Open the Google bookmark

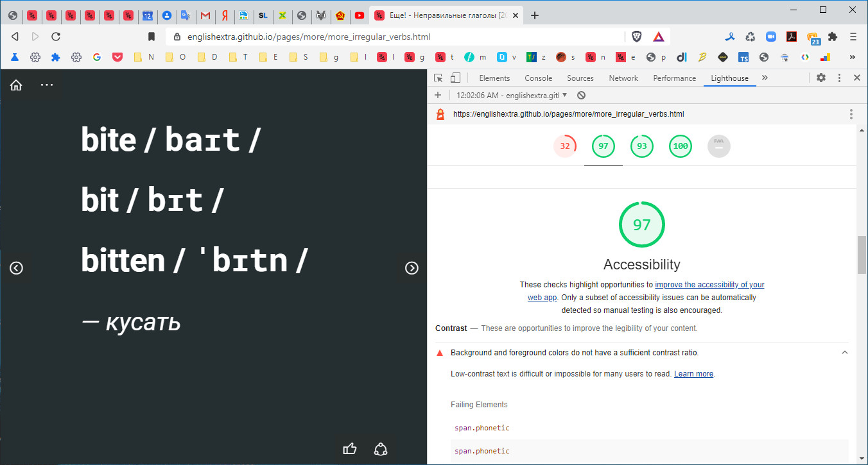pos(97,57)
